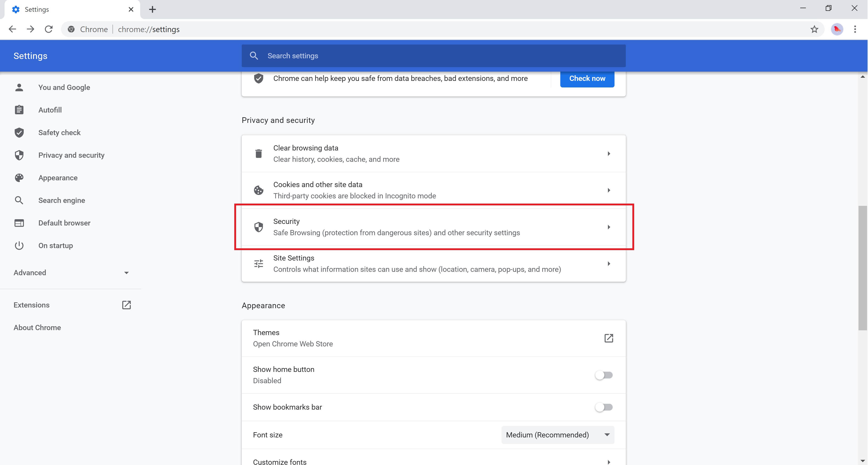Click the shield checkmark icon beside Safety check

pos(19,132)
